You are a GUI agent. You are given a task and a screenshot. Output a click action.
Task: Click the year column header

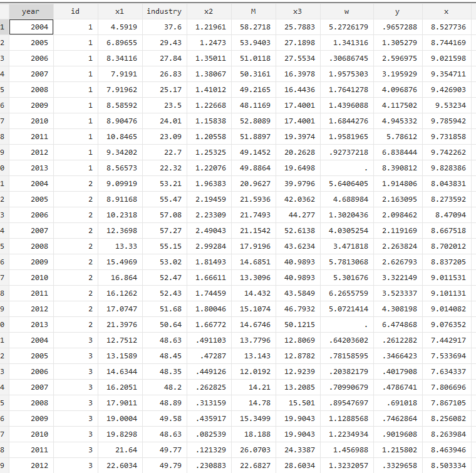coord(31,11)
